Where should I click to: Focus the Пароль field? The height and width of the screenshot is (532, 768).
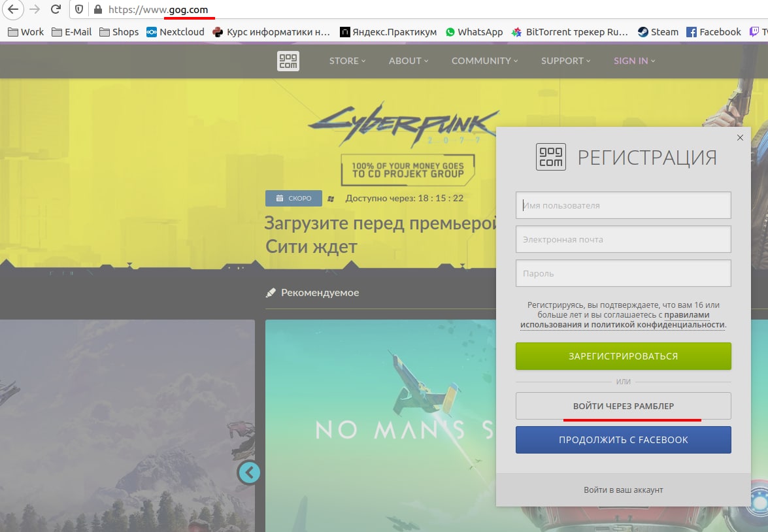[x=623, y=273]
